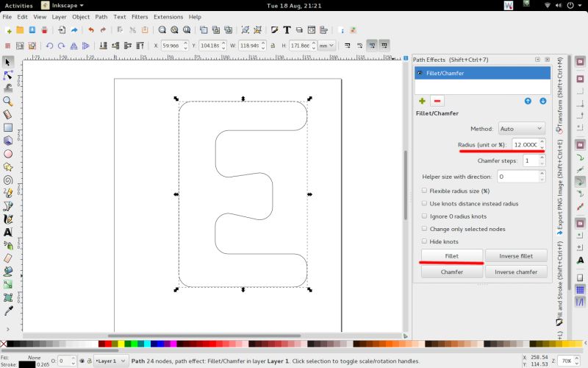Screen dimensions: 588x368
Task: Increase the opacity O value stepper
Action: pyautogui.click(x=73, y=358)
